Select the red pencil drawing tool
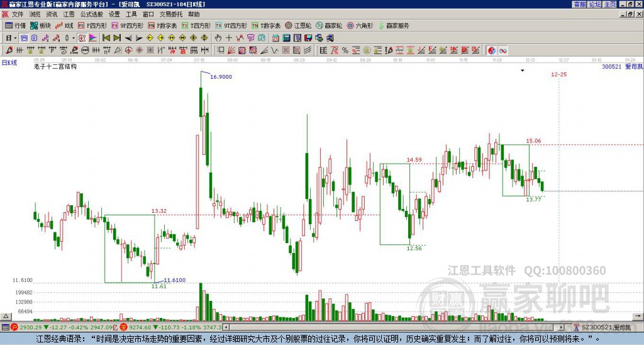644x345 pixels. (x=9, y=50)
